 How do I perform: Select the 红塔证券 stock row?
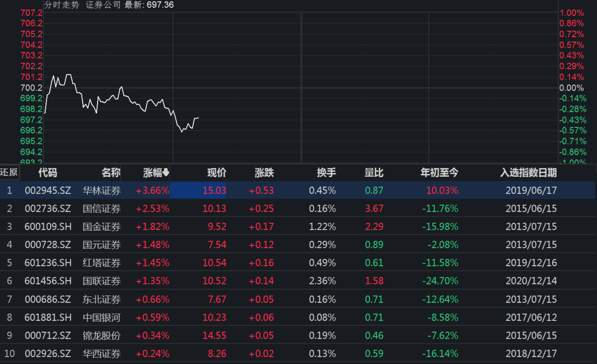tap(101, 263)
